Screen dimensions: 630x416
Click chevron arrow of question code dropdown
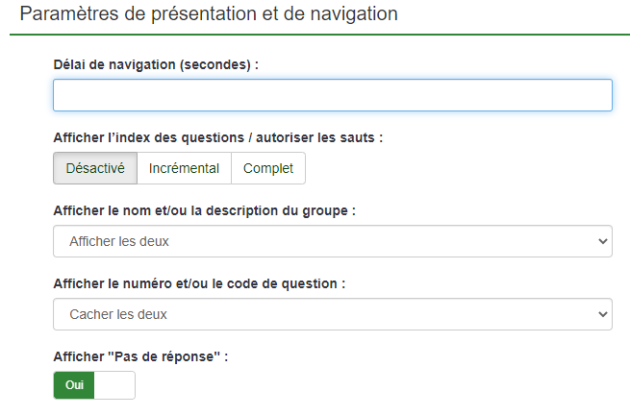tap(603, 314)
